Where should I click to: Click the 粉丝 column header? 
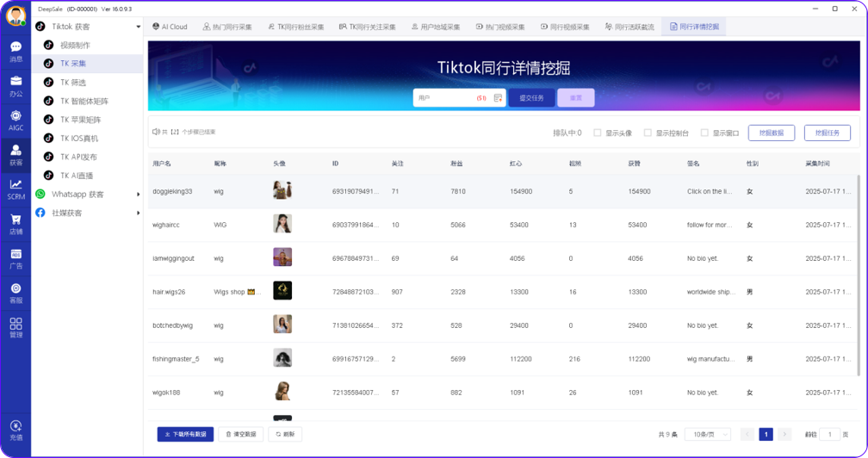[456, 164]
